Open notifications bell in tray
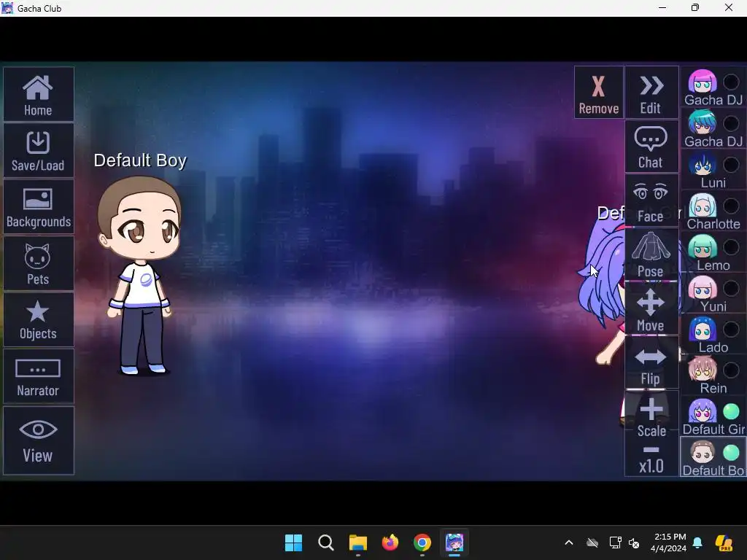The image size is (747, 560). (x=697, y=542)
